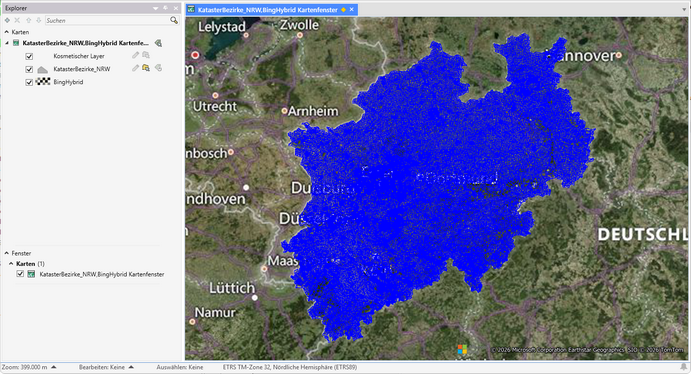The height and width of the screenshot is (374, 691).
Task: Collapse the KatasterBezirke_NRW,BingHybrid map tree node
Action: (x=7, y=43)
